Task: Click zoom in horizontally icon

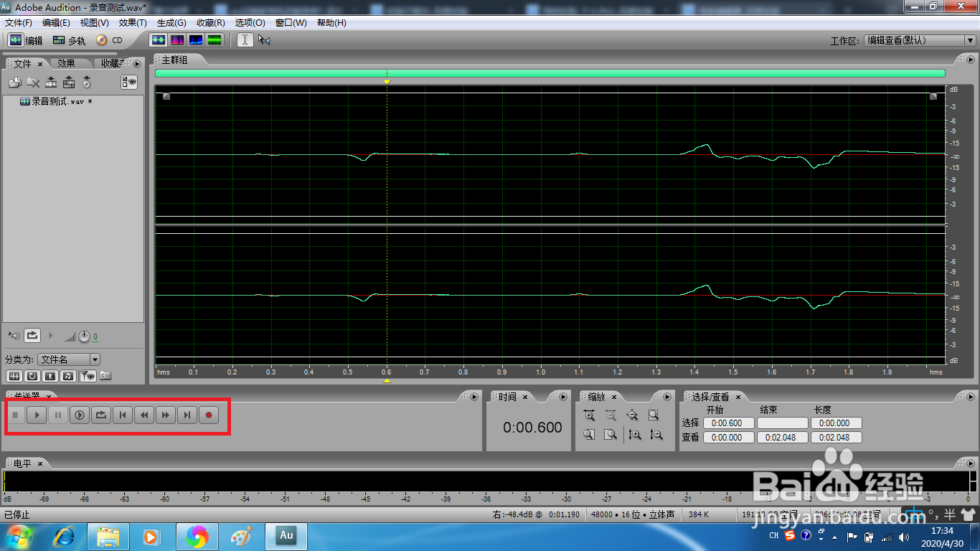Action: (x=589, y=415)
